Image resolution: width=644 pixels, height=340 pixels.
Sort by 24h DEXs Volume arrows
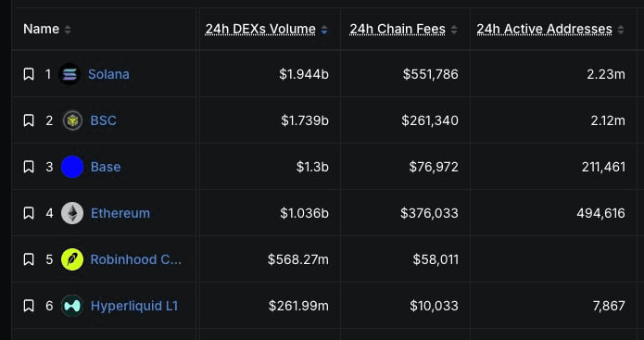[x=324, y=30]
